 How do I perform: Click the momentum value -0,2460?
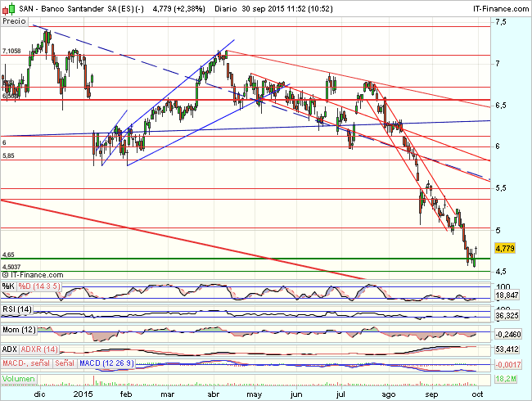pos(508,335)
